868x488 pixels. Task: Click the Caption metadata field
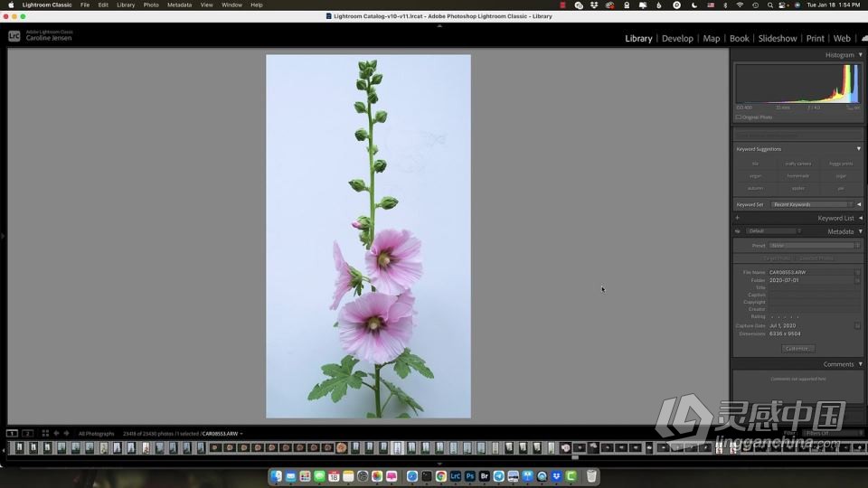815,295
